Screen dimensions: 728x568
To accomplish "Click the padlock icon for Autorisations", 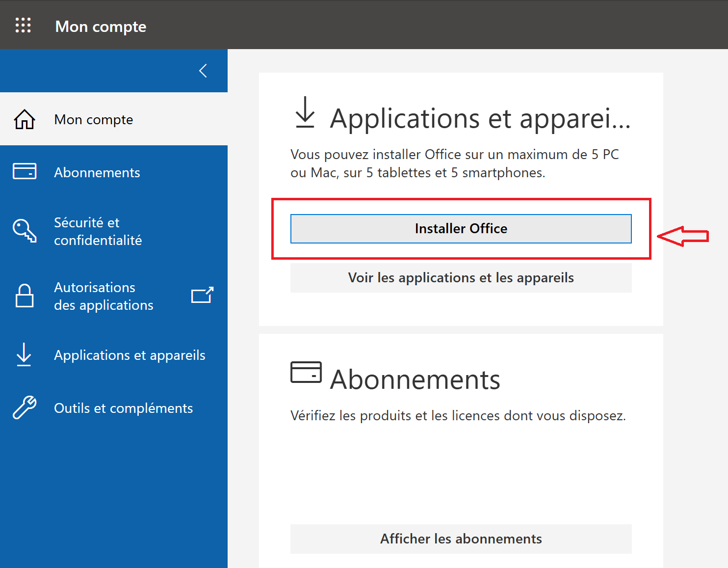I will click(x=25, y=296).
